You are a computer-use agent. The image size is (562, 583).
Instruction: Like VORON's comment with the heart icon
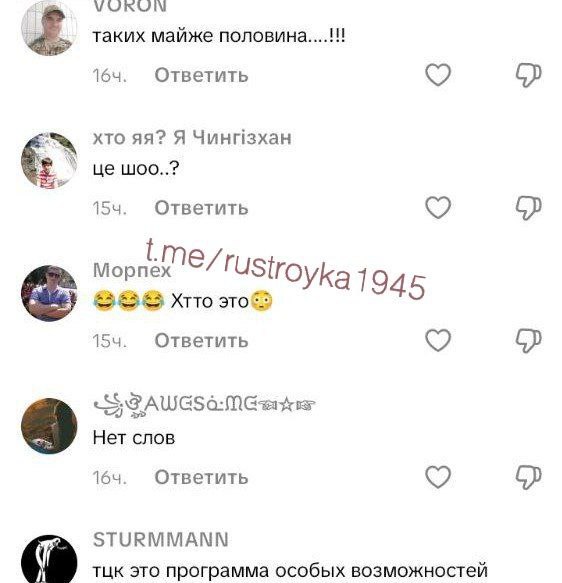(438, 75)
